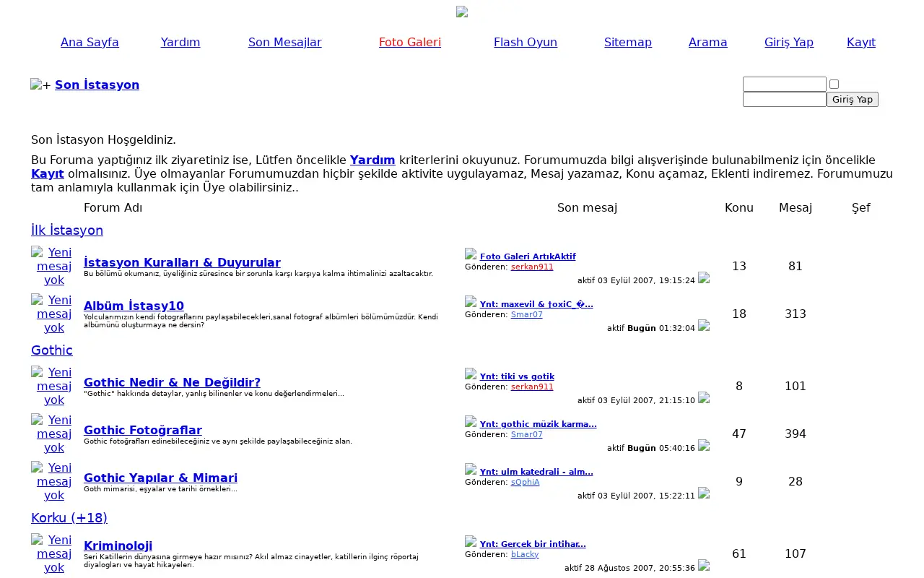Viewport: 924px width, 578px height.
Task: Click the post icon before 'Ynt: tiki vs gotik'
Action: 471,374
